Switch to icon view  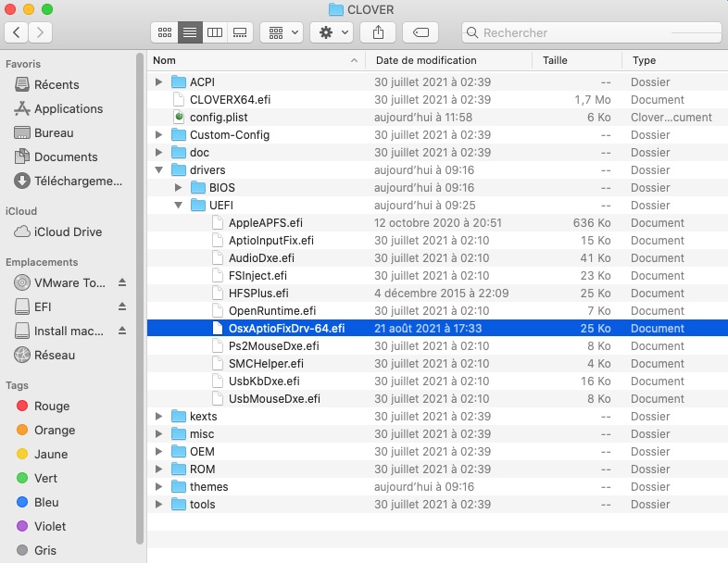pos(165,32)
